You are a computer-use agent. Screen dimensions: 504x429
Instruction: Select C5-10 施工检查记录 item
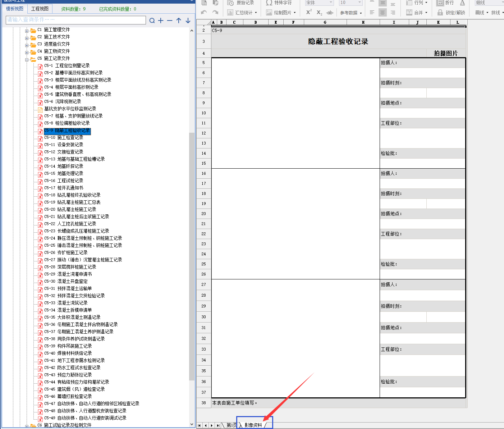point(64,138)
